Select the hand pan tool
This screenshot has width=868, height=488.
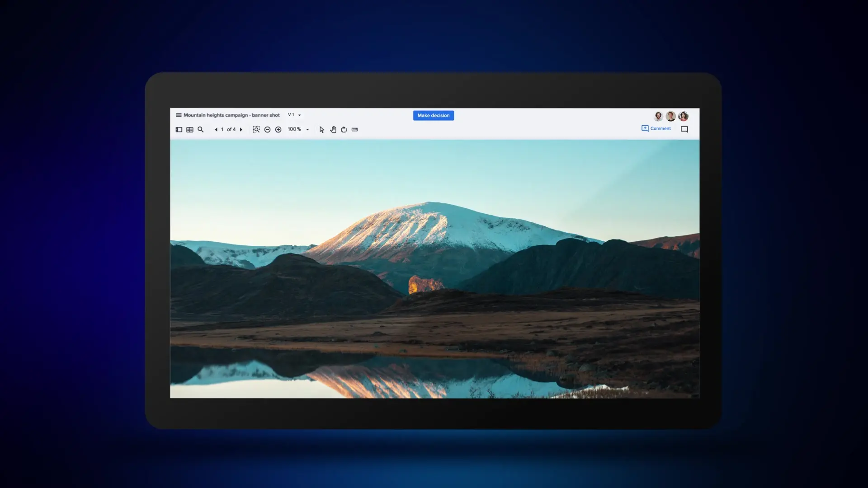pos(333,130)
